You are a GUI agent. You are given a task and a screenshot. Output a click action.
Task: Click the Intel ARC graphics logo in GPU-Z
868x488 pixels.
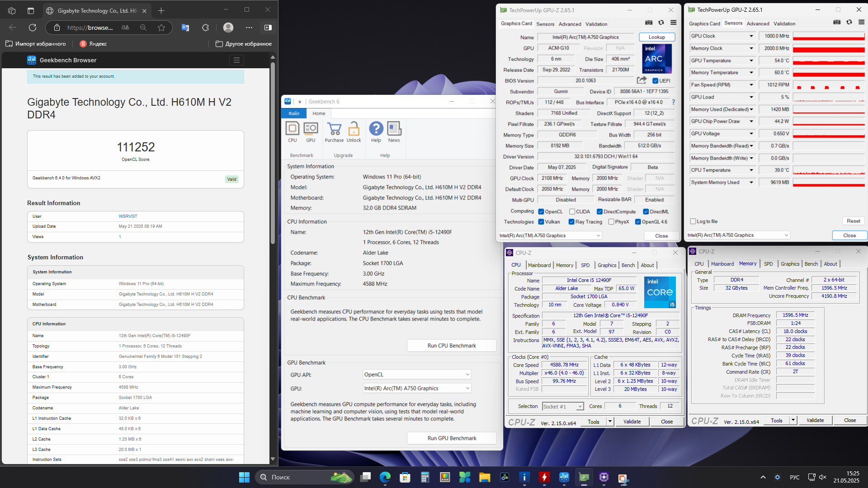coord(657,58)
